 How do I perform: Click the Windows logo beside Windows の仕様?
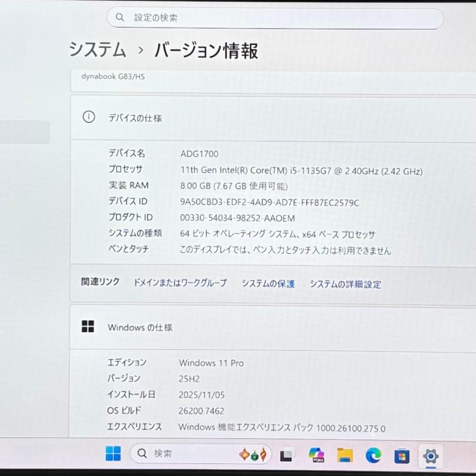(88, 327)
